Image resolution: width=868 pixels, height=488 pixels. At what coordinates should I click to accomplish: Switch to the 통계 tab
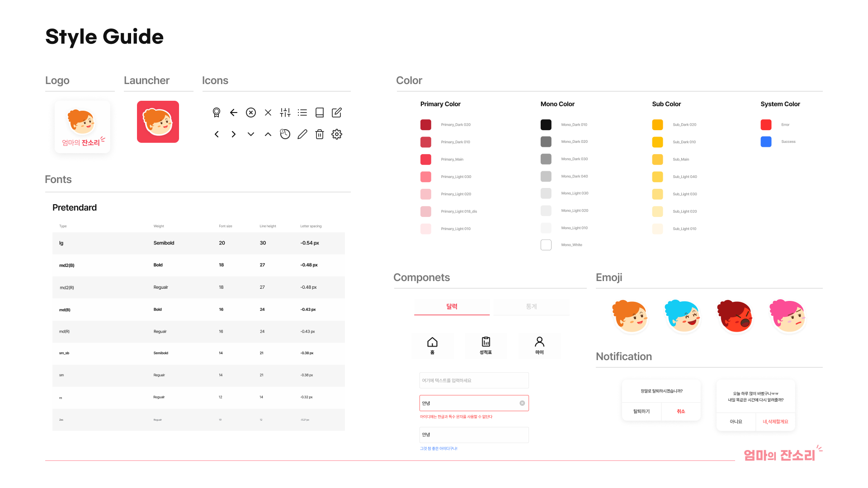(x=531, y=306)
